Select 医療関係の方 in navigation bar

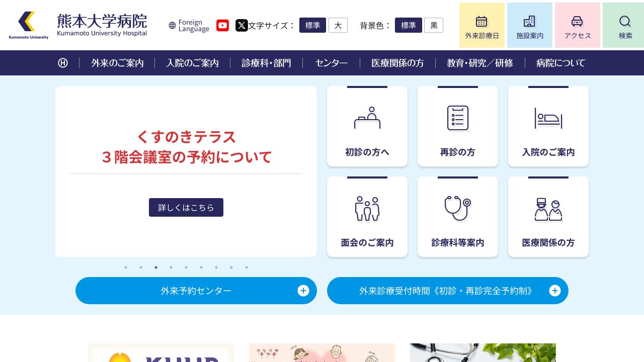tap(397, 63)
